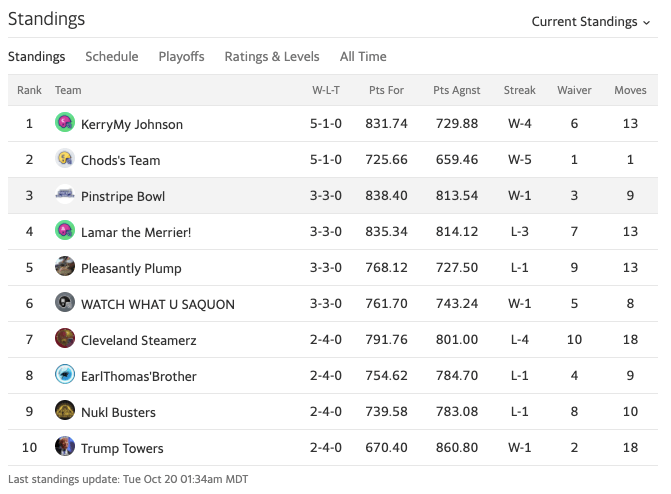Select the Ratings & Levels tab
Viewport: 671px width, 494px height.
pyautogui.click(x=272, y=57)
